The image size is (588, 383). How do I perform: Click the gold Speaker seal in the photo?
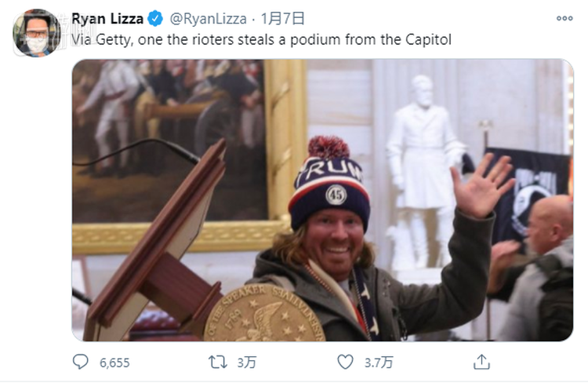tap(264, 313)
